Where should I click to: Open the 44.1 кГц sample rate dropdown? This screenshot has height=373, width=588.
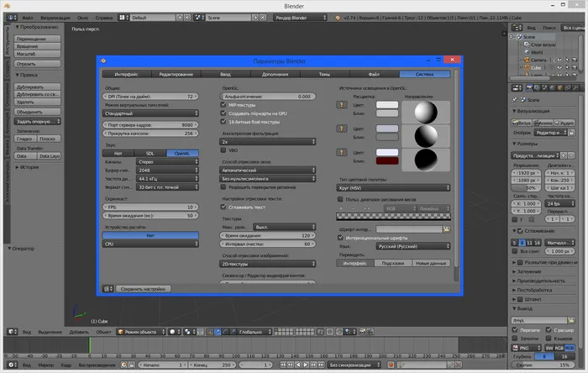click(x=167, y=179)
